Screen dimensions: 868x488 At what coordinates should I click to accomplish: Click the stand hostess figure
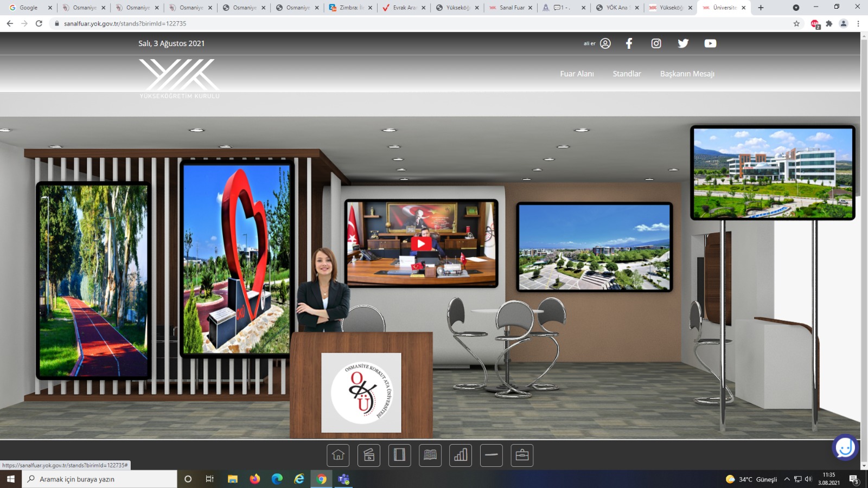click(324, 290)
